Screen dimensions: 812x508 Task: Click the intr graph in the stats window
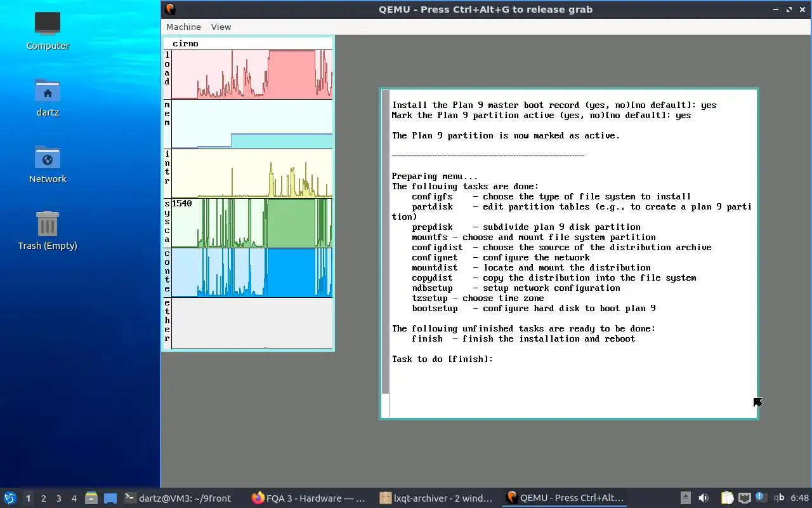[x=252, y=173]
